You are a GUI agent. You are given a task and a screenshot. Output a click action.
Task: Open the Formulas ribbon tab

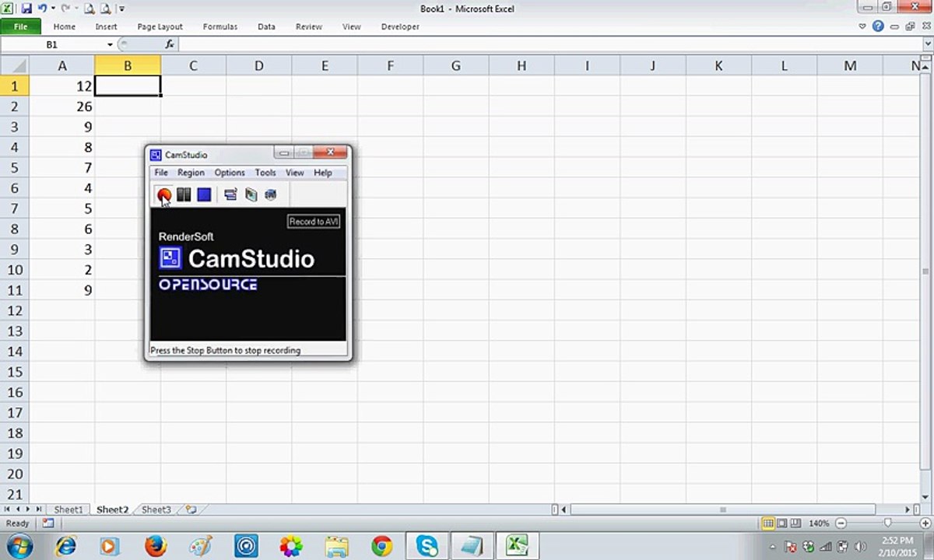[220, 26]
